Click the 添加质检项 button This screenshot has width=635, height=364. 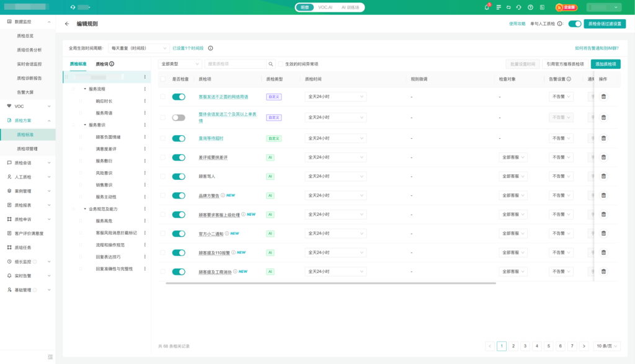pos(605,64)
